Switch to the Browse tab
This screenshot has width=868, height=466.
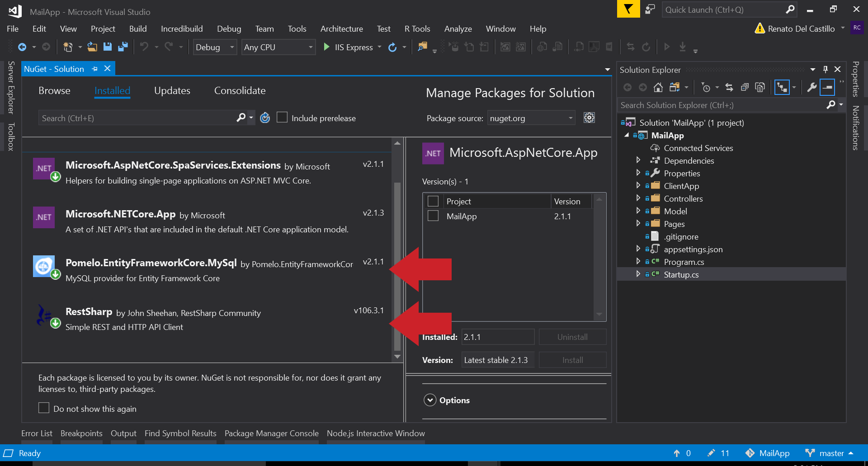click(54, 90)
